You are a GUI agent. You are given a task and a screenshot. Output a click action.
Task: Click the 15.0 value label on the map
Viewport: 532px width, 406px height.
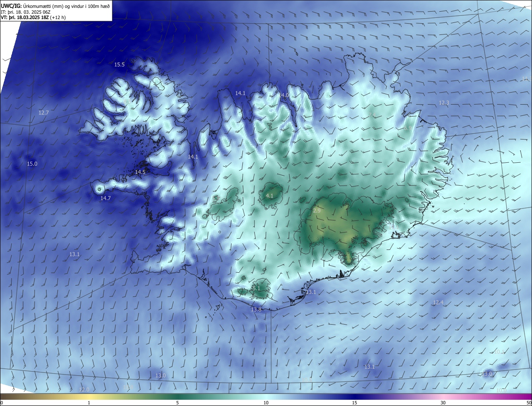pyautogui.click(x=32, y=164)
